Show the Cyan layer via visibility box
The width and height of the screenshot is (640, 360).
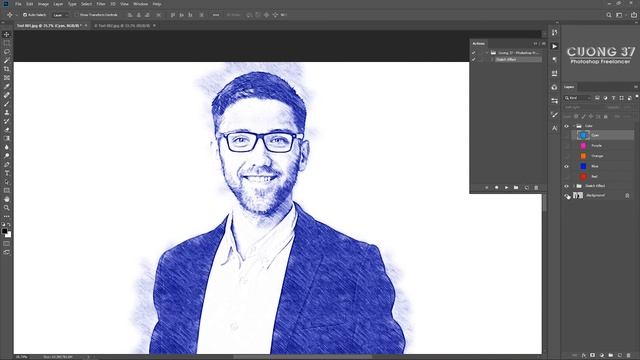pos(567,135)
